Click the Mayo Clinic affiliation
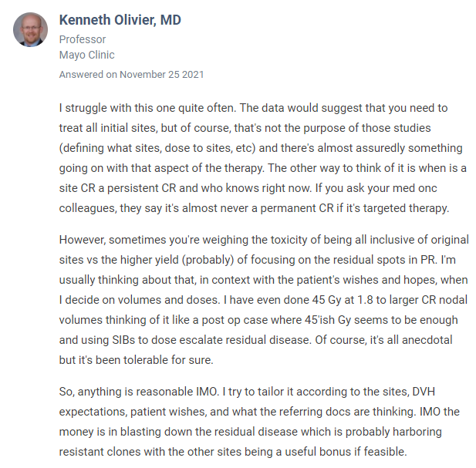Image resolution: width=476 pixels, height=468 pixels. click(x=87, y=55)
